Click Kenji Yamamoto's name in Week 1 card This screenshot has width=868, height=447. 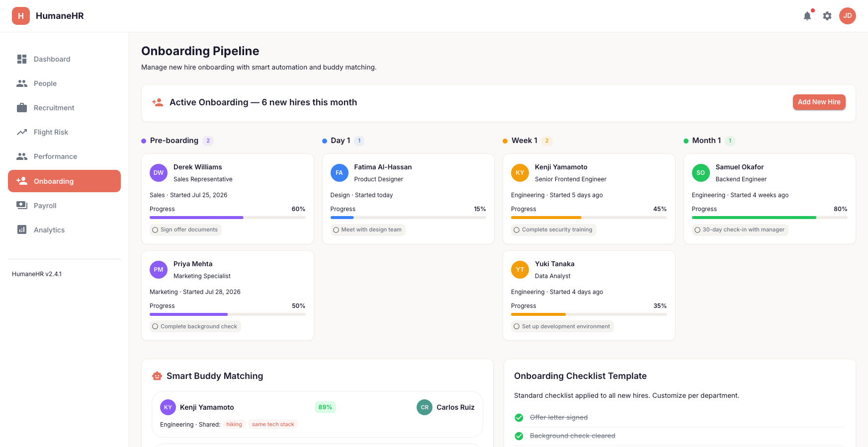pyautogui.click(x=561, y=167)
